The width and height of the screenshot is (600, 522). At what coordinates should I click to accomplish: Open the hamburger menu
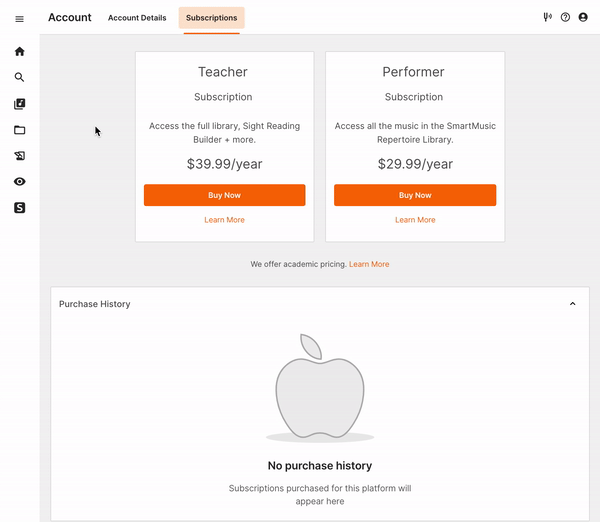click(19, 18)
